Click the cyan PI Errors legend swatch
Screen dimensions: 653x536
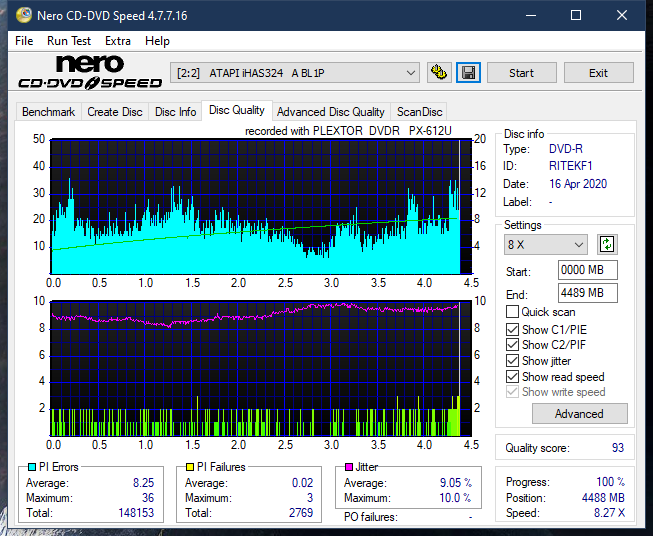coord(31,467)
